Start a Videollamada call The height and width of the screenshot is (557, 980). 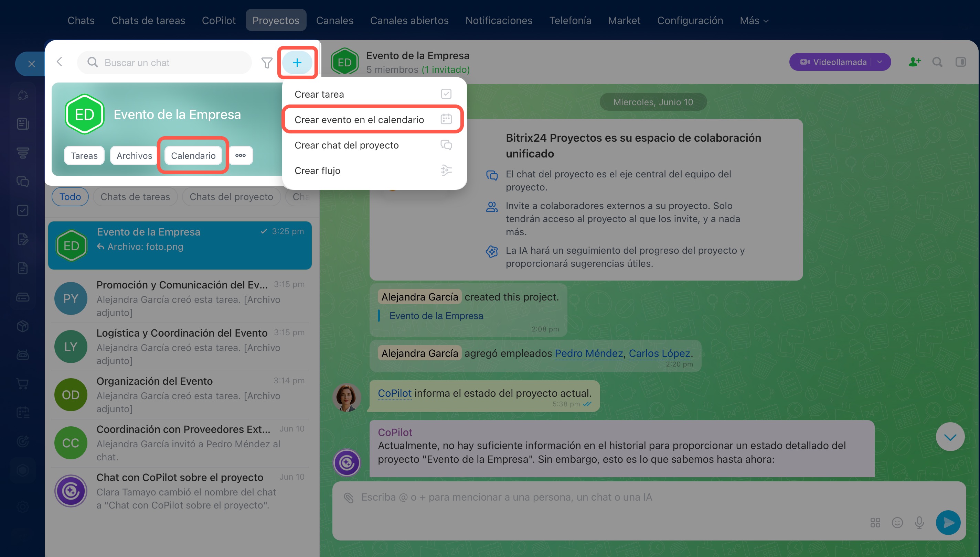[x=834, y=62]
